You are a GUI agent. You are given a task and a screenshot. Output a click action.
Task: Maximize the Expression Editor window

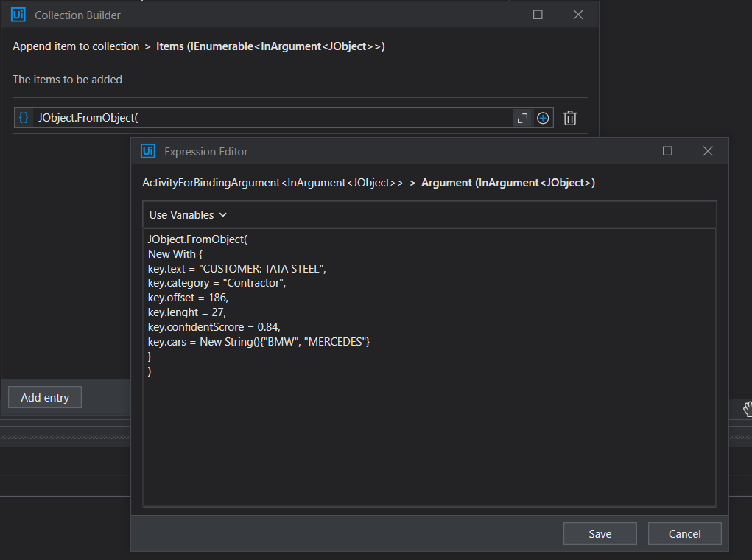click(x=667, y=151)
